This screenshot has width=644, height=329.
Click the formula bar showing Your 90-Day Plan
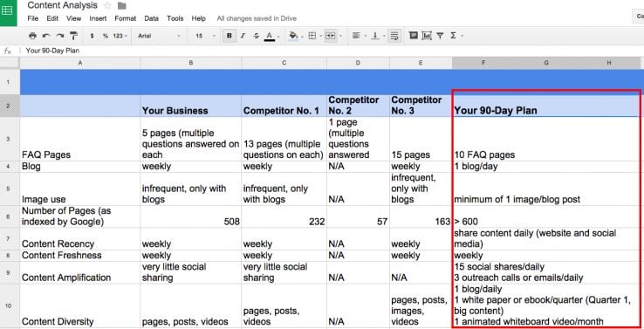coord(329,51)
